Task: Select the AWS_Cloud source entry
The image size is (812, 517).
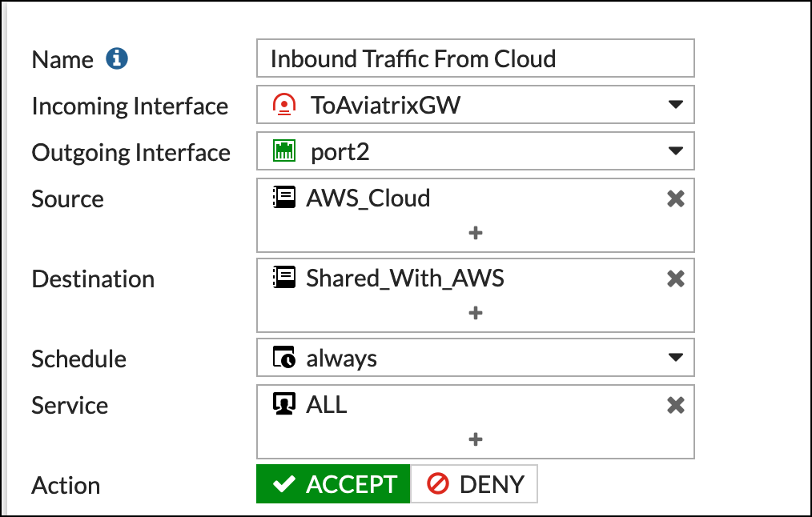Action: (368, 198)
